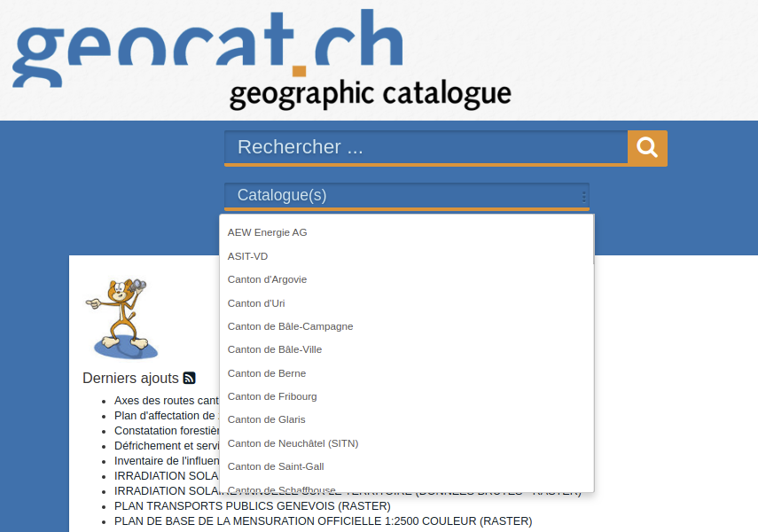This screenshot has height=532, width=758.
Task: Open Axes des routes link
Action: coord(167,401)
